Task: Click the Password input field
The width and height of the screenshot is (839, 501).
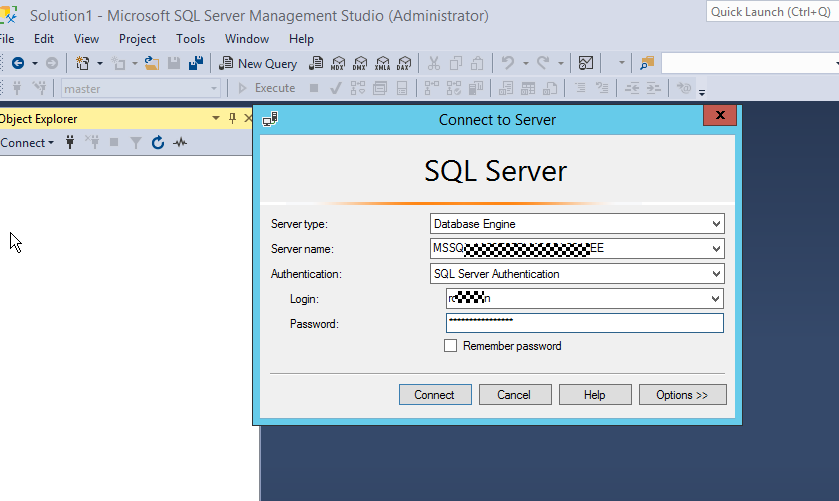Action: (585, 323)
